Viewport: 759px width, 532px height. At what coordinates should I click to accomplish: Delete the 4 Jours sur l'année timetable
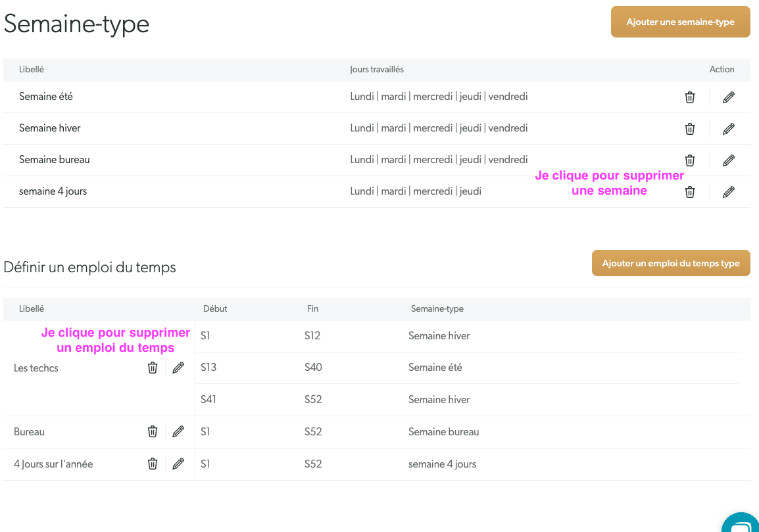click(x=153, y=464)
